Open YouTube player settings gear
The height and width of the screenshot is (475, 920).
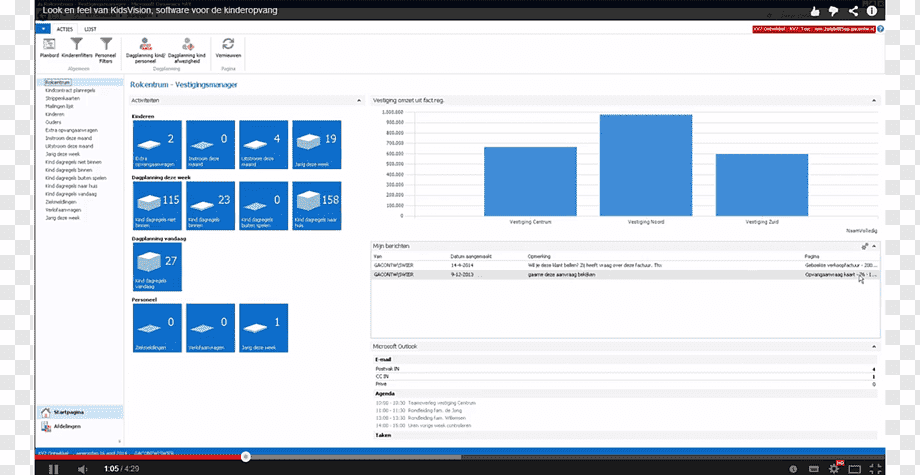point(834,469)
